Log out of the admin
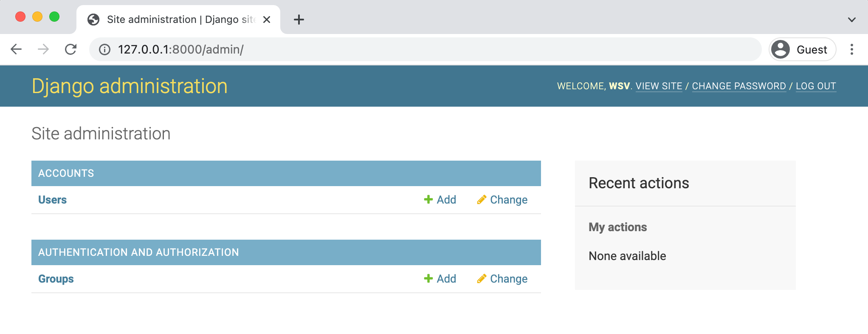Image resolution: width=868 pixels, height=334 pixels. click(816, 86)
